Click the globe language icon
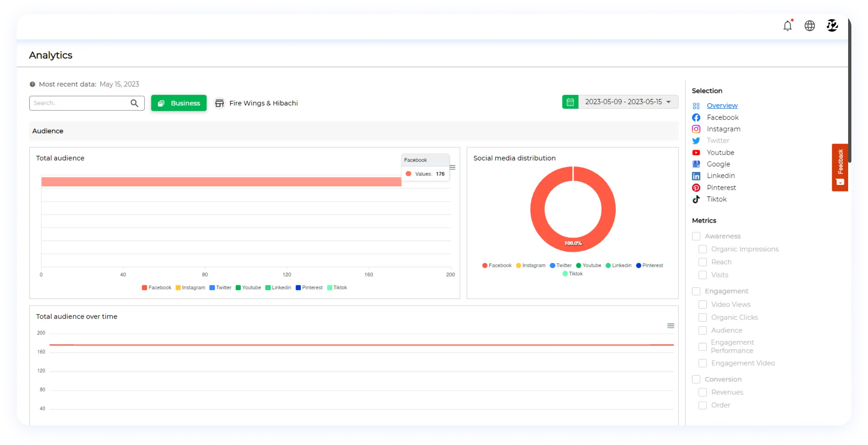The height and width of the screenshot is (445, 868). 809,26
